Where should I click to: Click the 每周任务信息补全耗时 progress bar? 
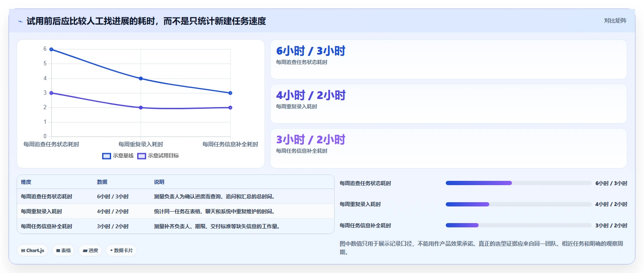[x=518, y=225]
